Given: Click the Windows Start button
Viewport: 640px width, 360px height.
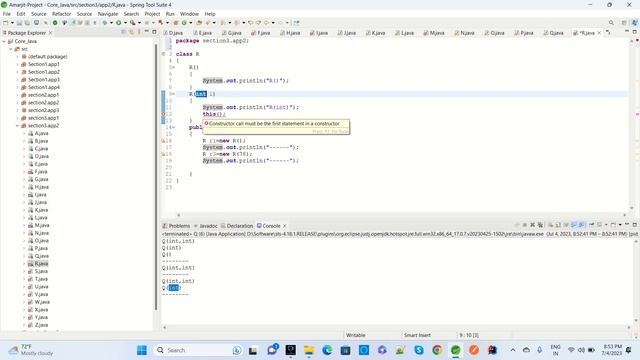Looking at the screenshot, I should [x=142, y=350].
